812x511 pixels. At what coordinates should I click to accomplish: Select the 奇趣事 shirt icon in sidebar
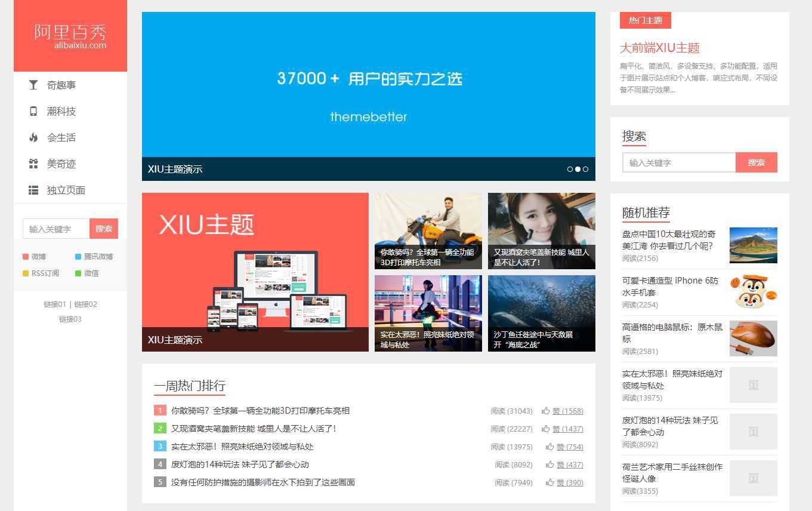click(33, 85)
